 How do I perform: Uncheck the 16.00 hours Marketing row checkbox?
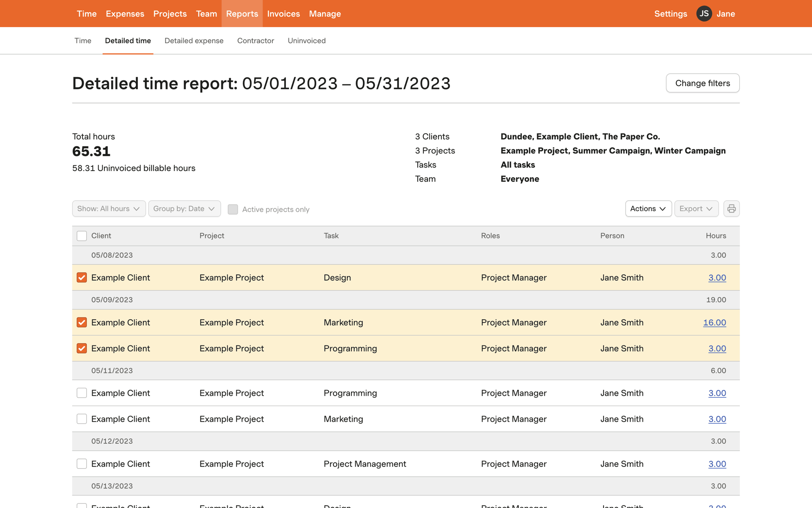(x=82, y=323)
